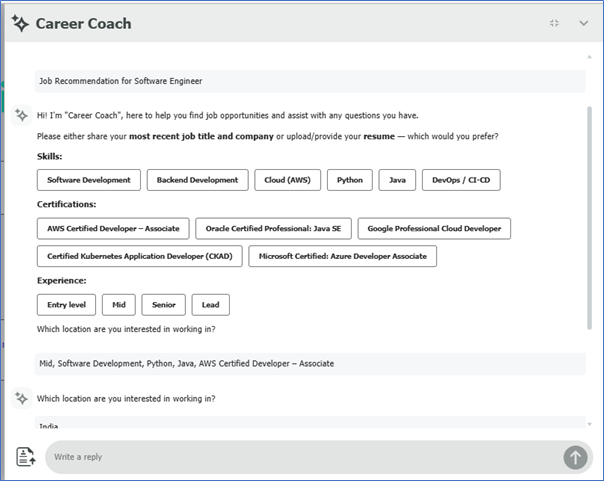
Task: Click the sparkle avatar beside location question
Action: (21, 398)
